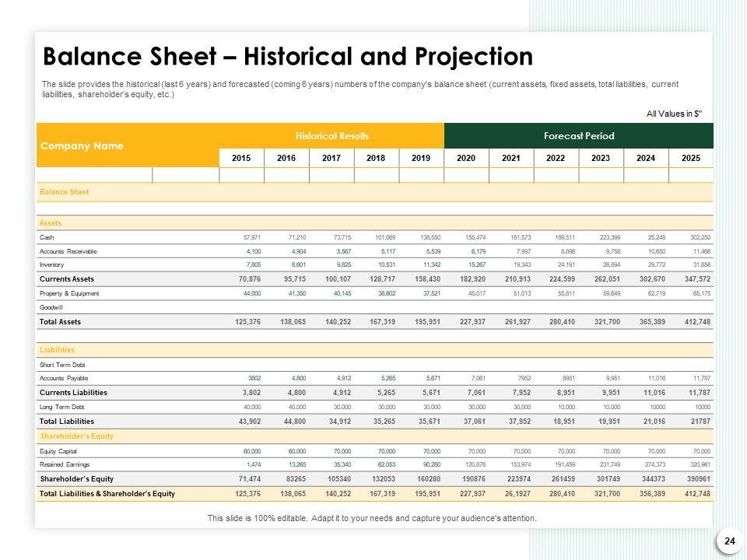Click the footer text "This slide is 100% editable"
The width and height of the screenshot is (747, 560).
click(x=372, y=518)
